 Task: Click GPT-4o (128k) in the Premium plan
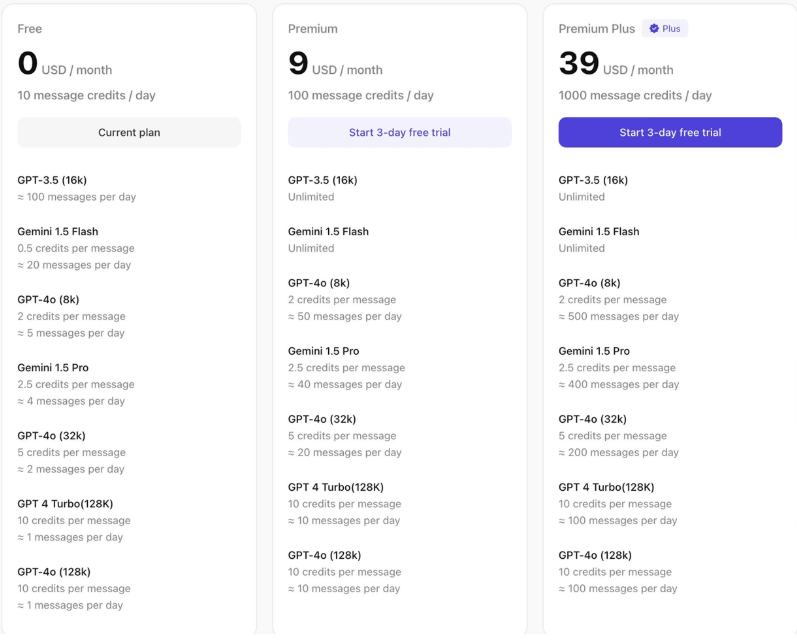(324, 555)
